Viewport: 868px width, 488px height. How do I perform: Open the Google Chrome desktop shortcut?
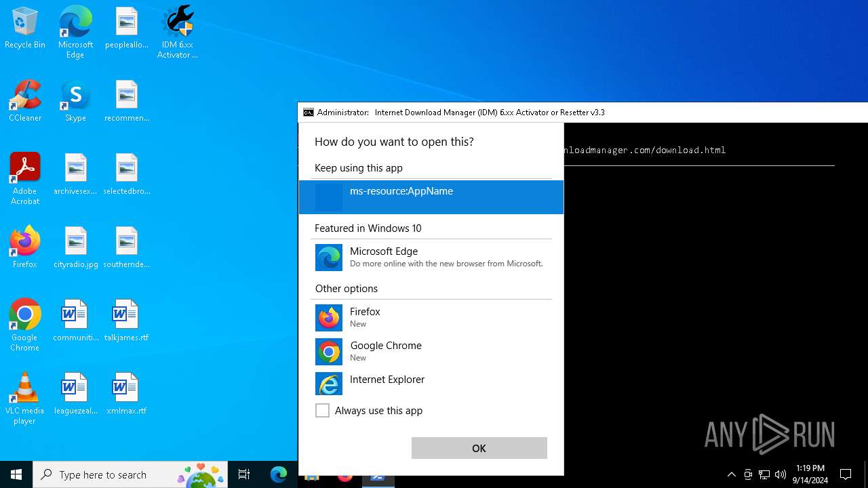click(25, 325)
